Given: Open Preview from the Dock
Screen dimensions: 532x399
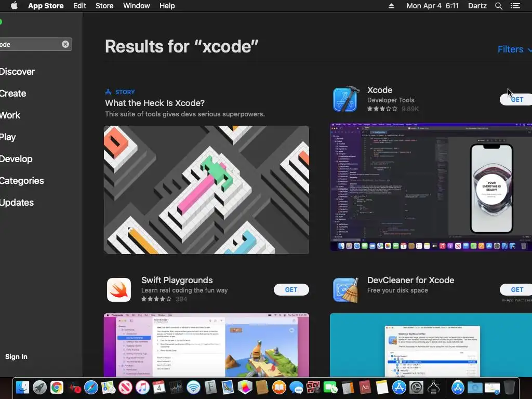Looking at the screenshot, I should point(228,387).
